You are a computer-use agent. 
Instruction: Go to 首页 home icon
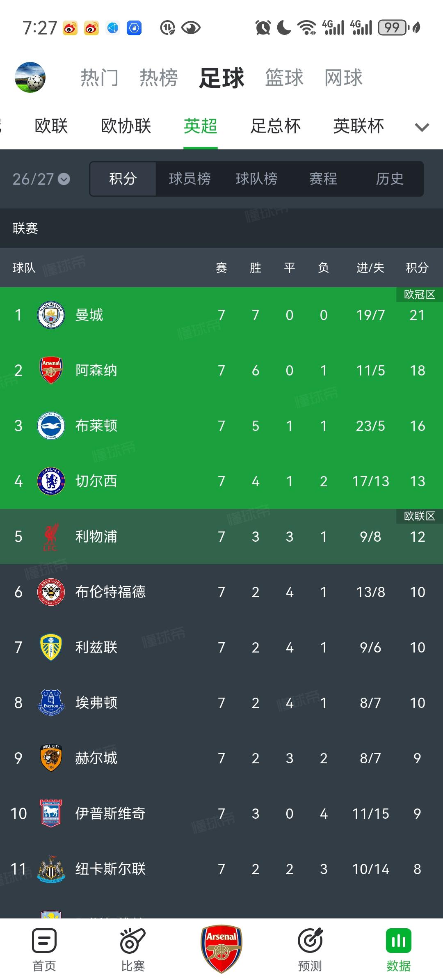[44, 941]
